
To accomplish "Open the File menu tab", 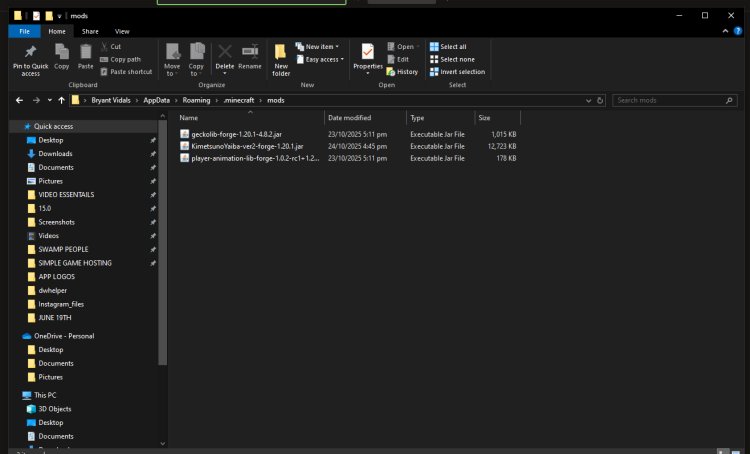I will point(23,31).
